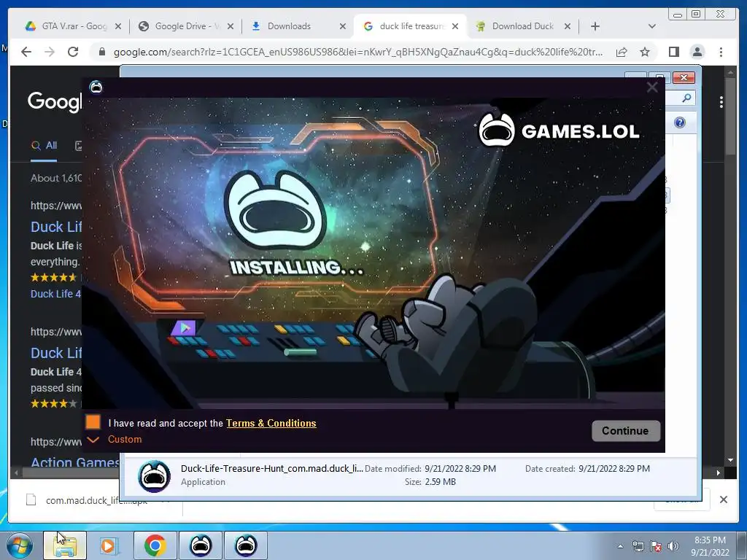Click the small Games.lol icon in installer title bar
This screenshot has width=747, height=560.
(x=96, y=87)
